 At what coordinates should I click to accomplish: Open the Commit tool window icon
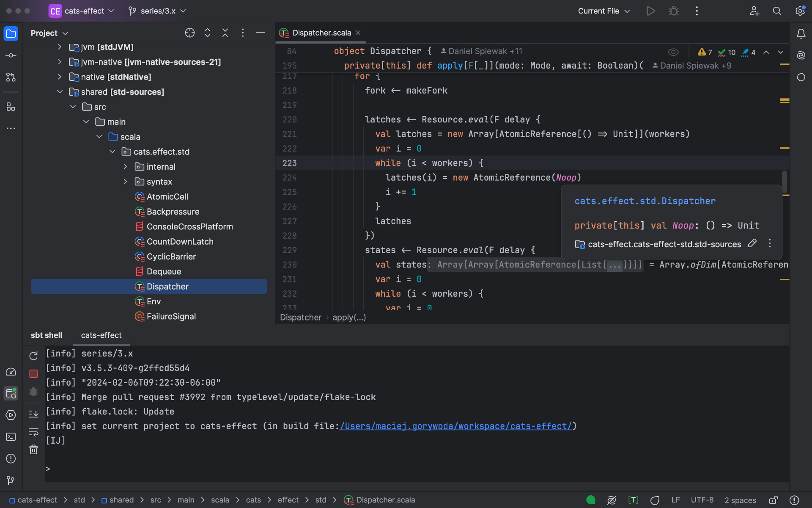(x=11, y=55)
